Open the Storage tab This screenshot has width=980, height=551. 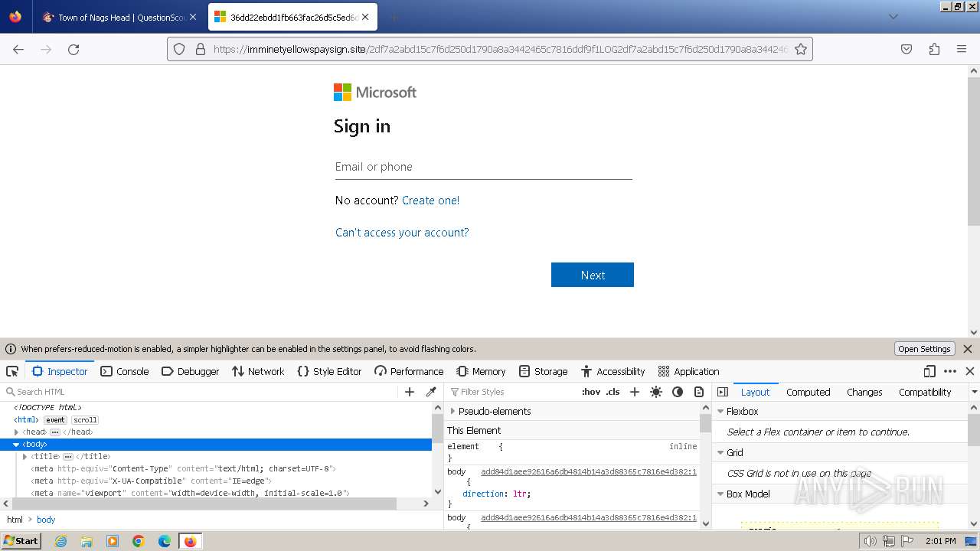pyautogui.click(x=543, y=371)
